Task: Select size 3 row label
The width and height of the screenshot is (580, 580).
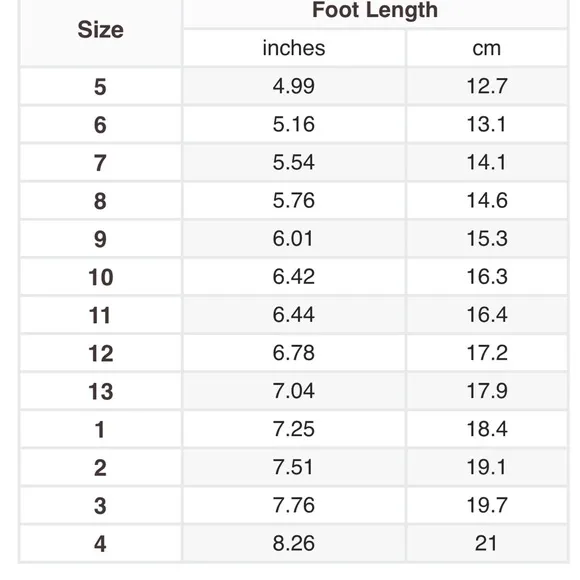Action: tap(100, 506)
